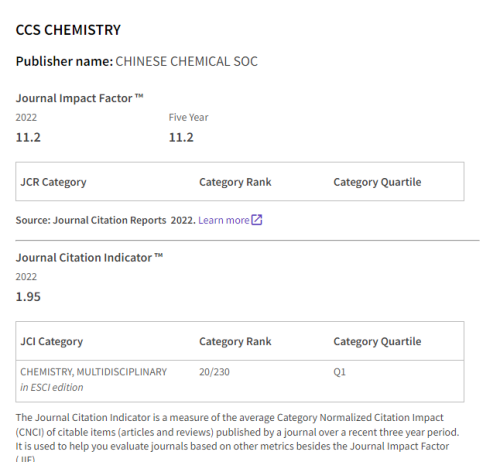This screenshot has height=462, width=500.
Task: Select the 2022 impact factor value 11.2
Action: click(x=28, y=137)
